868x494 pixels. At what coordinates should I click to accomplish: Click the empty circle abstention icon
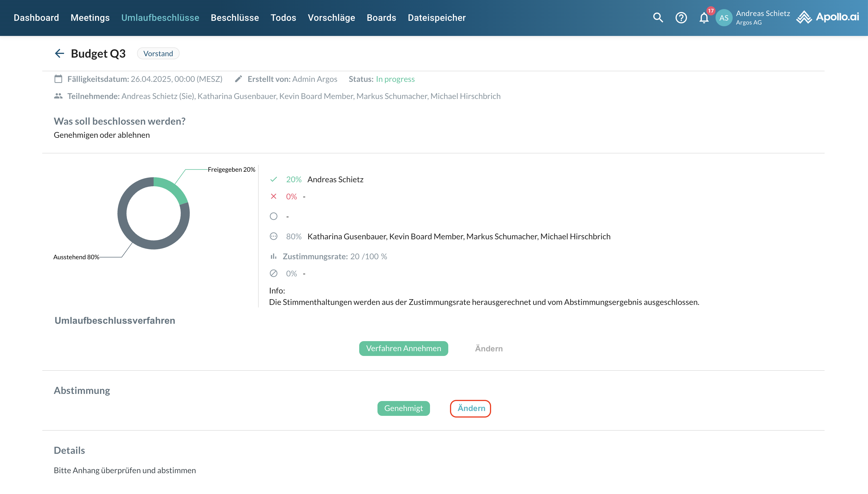coord(273,216)
